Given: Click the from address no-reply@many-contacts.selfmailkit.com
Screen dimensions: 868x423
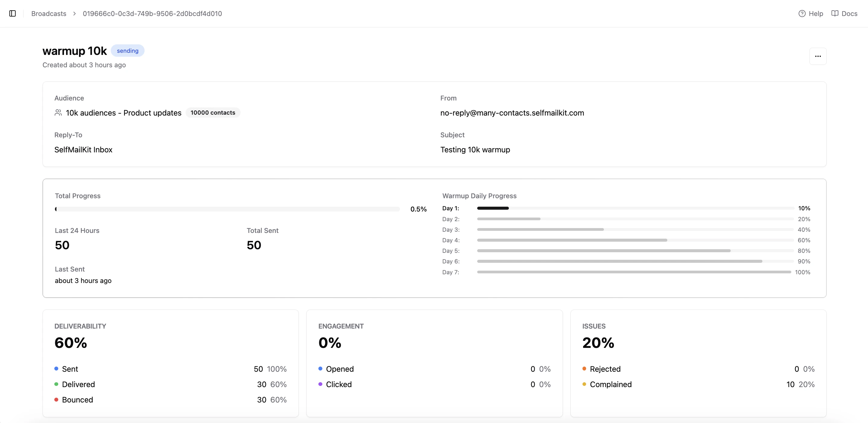Looking at the screenshot, I should (512, 113).
